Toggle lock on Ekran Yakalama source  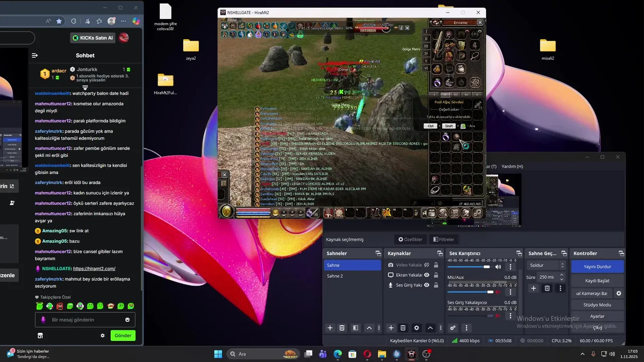point(436,275)
